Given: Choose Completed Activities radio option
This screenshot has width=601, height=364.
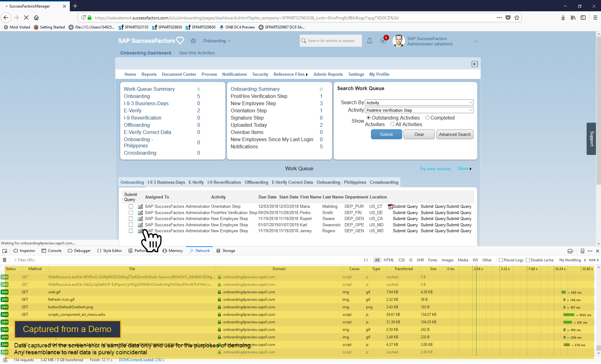Looking at the screenshot, I should 428,118.
